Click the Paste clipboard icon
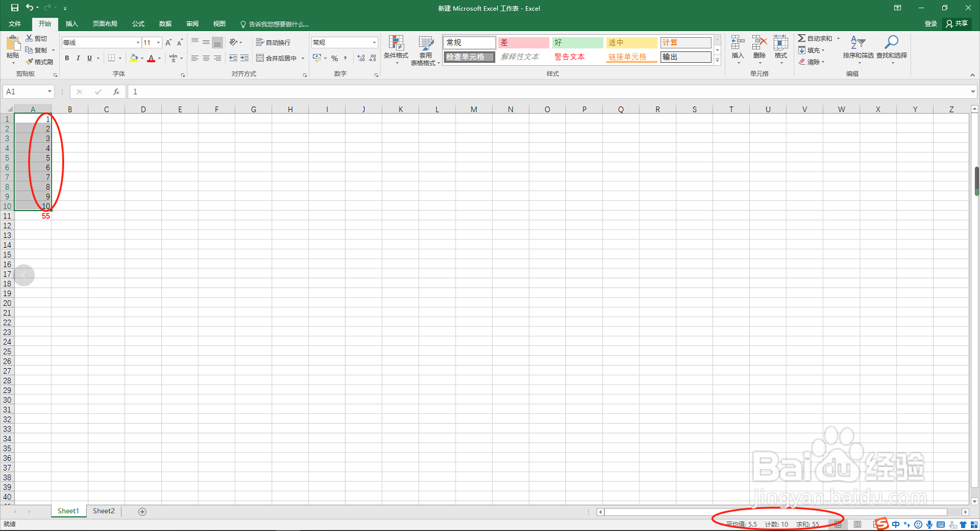 pos(13,44)
